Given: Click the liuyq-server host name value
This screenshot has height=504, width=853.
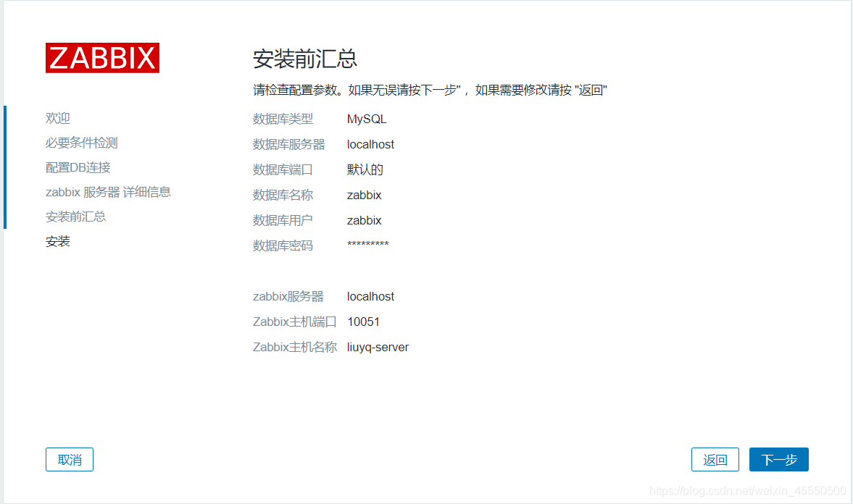Looking at the screenshot, I should click(x=378, y=347).
